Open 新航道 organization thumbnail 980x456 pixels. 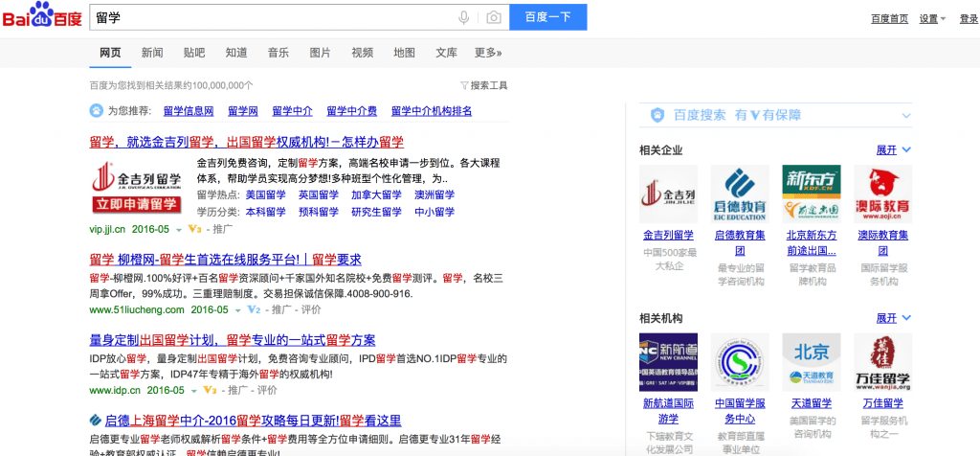click(668, 362)
